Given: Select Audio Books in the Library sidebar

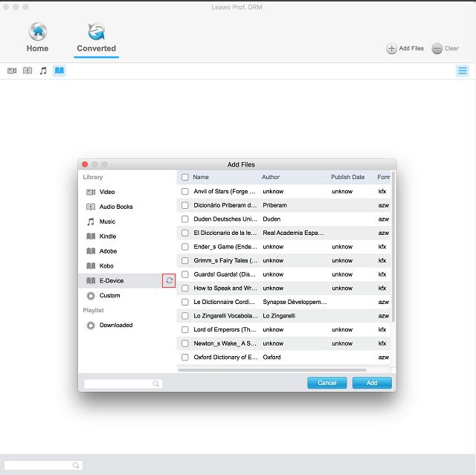Looking at the screenshot, I should (x=127, y=207).
